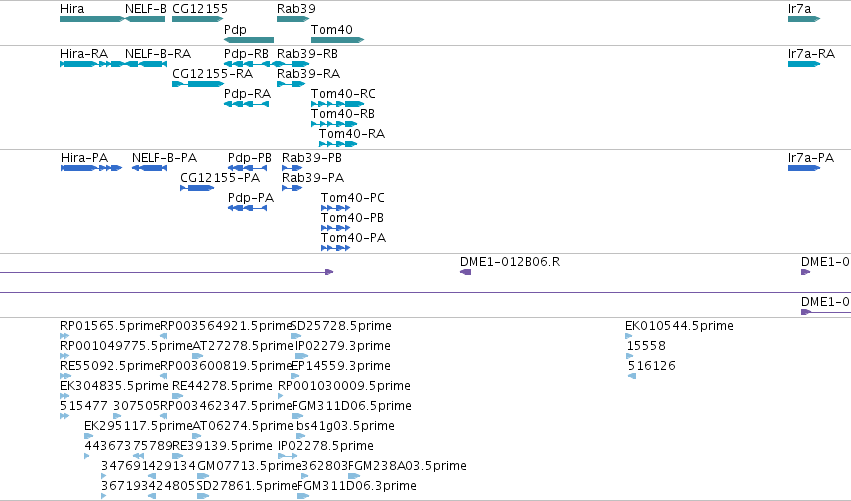Select the FGM311D06.5prime EST label

point(352,406)
